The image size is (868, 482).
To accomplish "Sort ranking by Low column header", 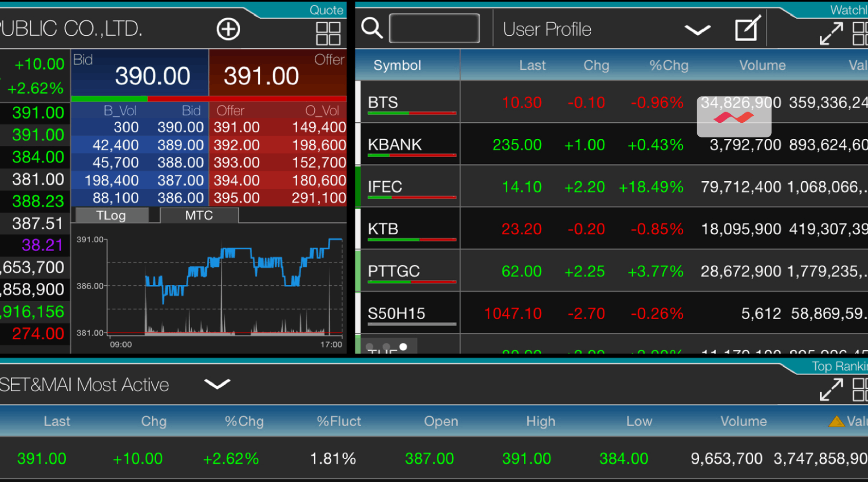I will click(x=639, y=421).
